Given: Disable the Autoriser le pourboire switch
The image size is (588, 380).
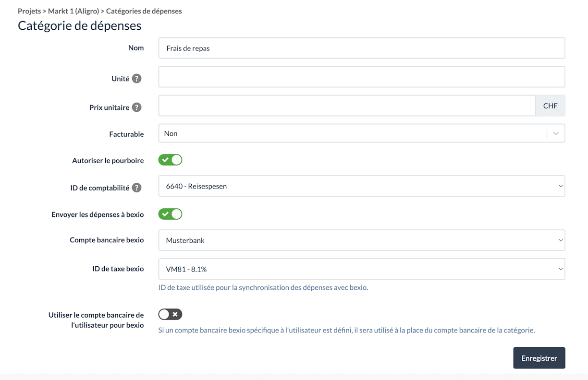Looking at the screenshot, I should point(170,160).
